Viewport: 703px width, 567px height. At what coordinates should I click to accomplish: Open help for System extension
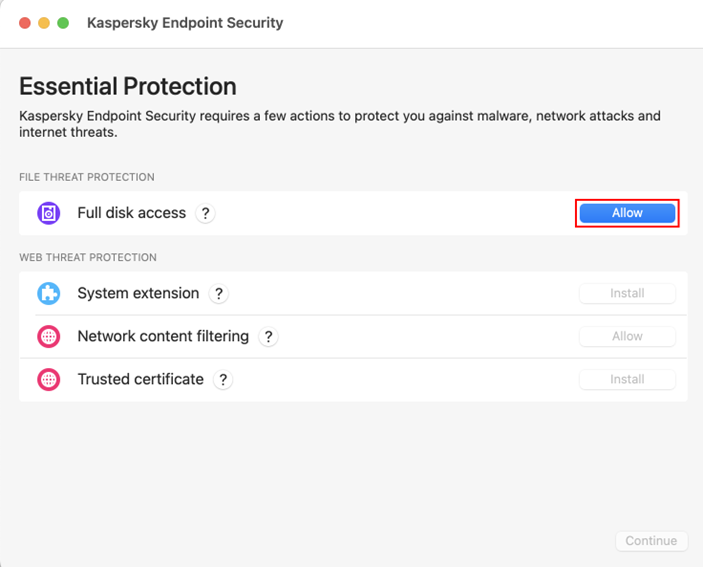pyautogui.click(x=218, y=294)
